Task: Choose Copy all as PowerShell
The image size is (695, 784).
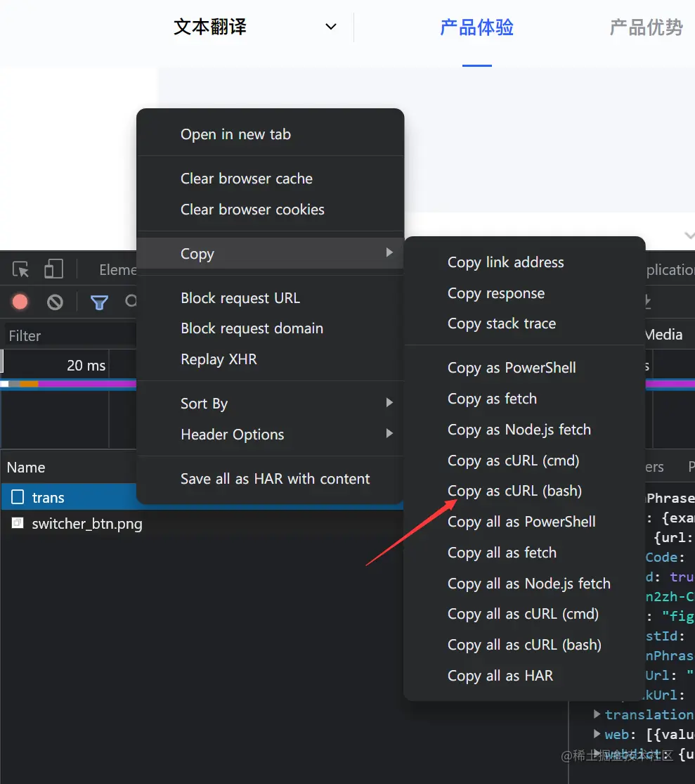Action: tap(525, 522)
